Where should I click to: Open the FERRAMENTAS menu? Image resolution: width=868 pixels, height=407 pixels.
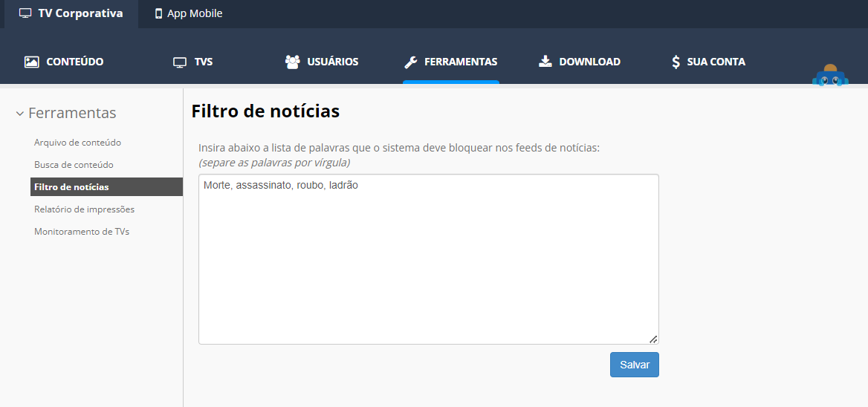(x=450, y=62)
